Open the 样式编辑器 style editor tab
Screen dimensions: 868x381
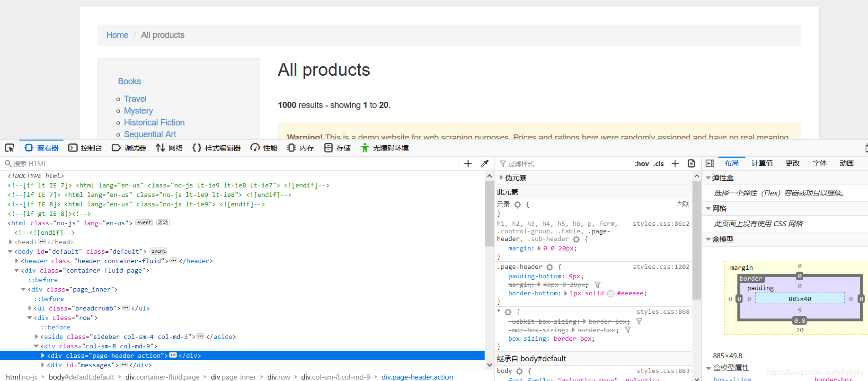[x=217, y=148]
